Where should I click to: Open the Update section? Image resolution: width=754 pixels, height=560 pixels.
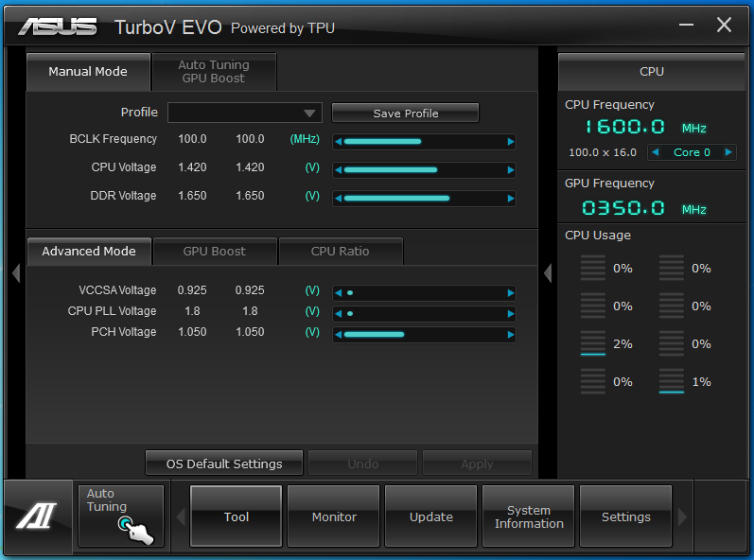click(x=430, y=516)
